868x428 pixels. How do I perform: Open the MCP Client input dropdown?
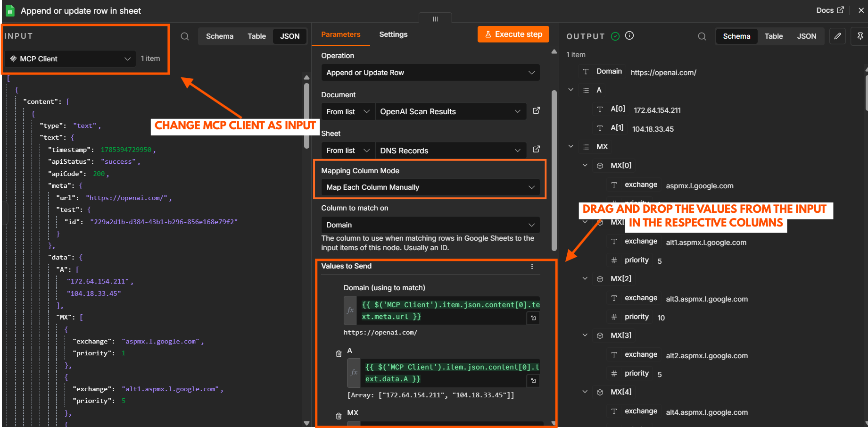(x=71, y=59)
